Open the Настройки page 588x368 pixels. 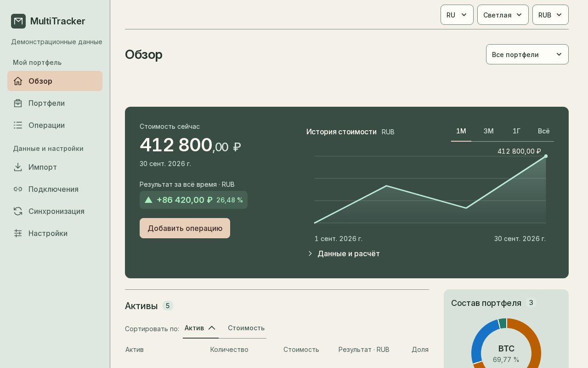tap(55, 233)
